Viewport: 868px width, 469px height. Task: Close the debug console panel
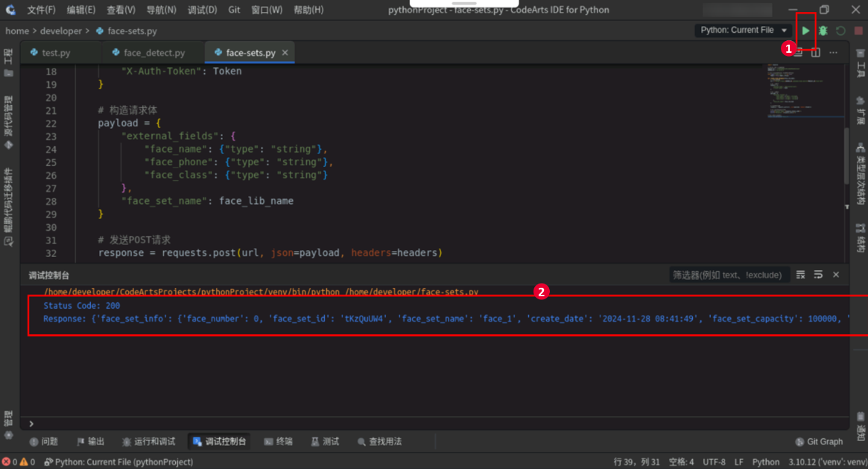coord(836,275)
